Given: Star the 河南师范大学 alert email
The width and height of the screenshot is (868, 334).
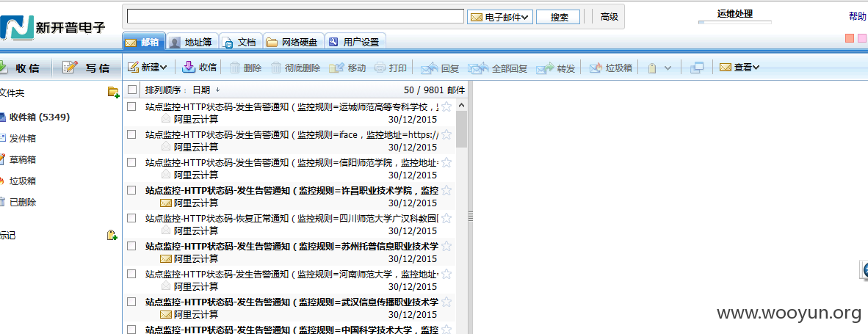Looking at the screenshot, I should click(x=446, y=275).
